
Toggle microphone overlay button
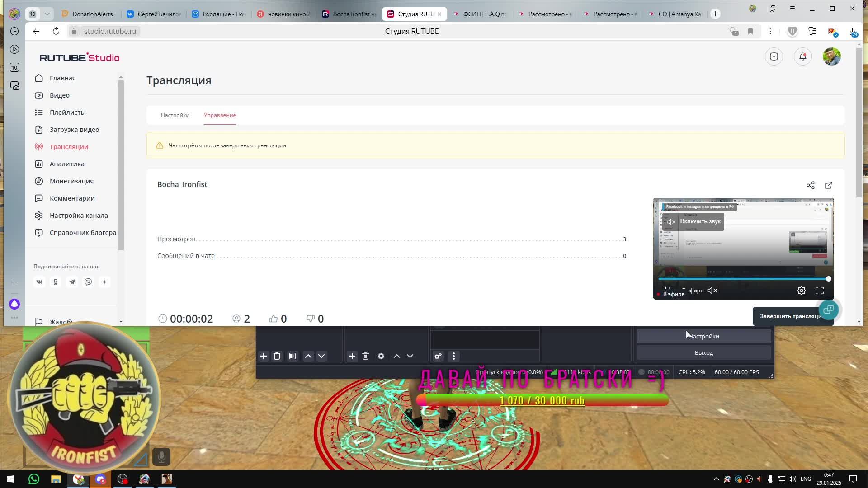coord(161,457)
